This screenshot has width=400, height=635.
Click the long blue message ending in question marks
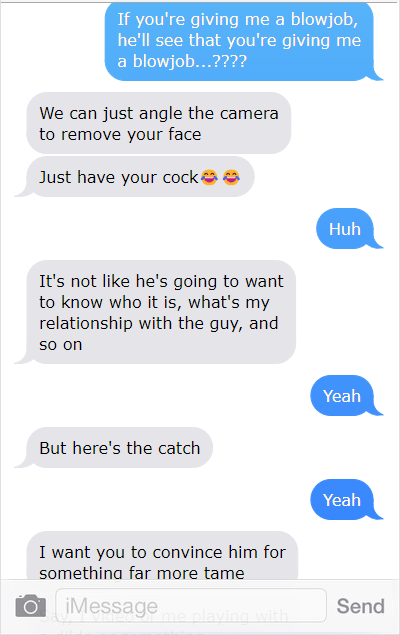click(x=243, y=41)
